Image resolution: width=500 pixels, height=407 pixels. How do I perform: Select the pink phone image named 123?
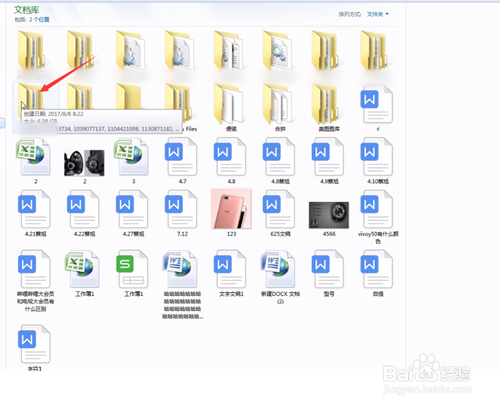pyautogui.click(x=231, y=213)
